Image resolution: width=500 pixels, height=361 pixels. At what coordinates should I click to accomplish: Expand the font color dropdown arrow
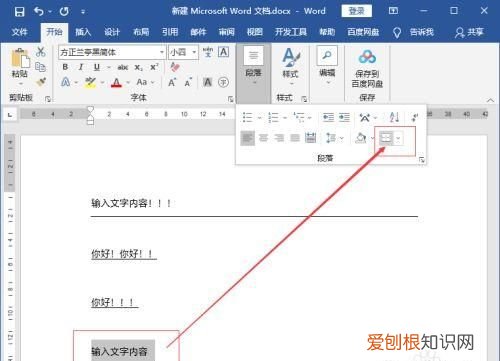(x=128, y=82)
